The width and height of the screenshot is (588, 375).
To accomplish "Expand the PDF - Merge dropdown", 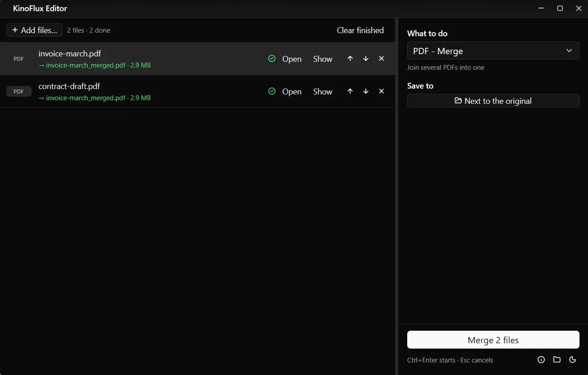I will (x=493, y=51).
